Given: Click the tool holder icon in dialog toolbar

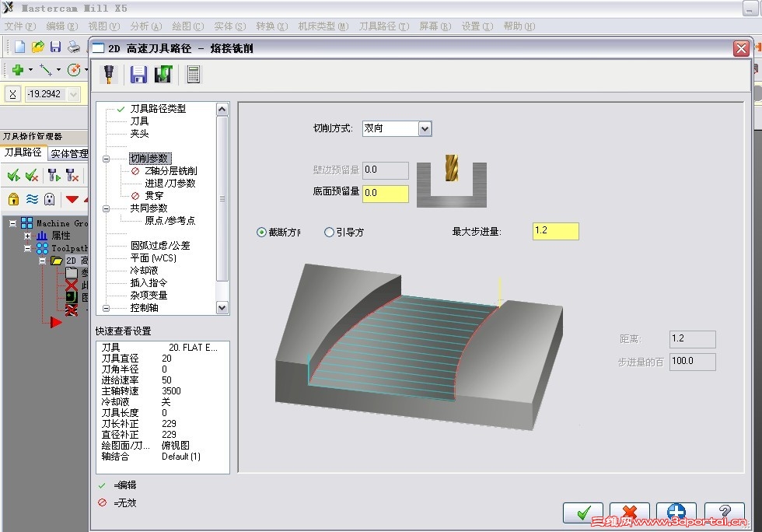Looking at the screenshot, I should (x=109, y=75).
